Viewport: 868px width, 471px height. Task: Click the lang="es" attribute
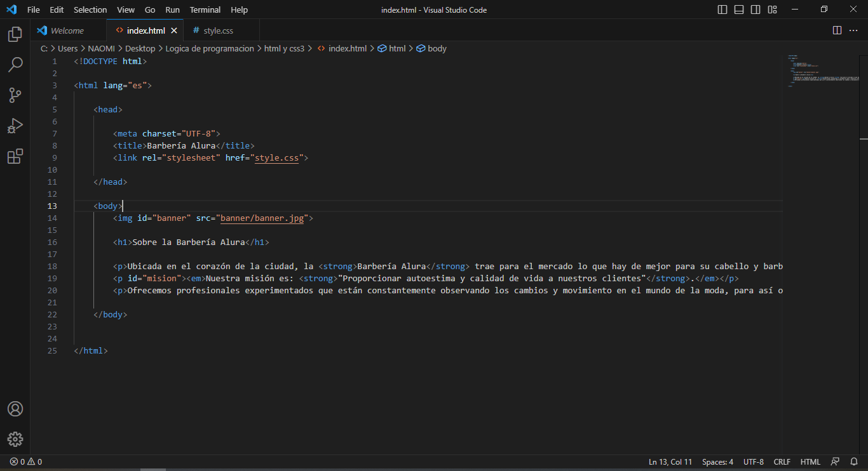coord(125,85)
